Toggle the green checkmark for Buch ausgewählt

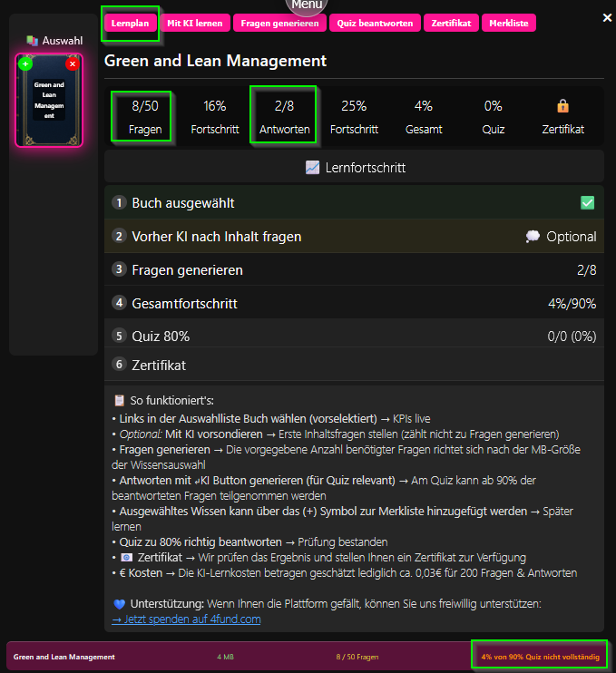[587, 203]
